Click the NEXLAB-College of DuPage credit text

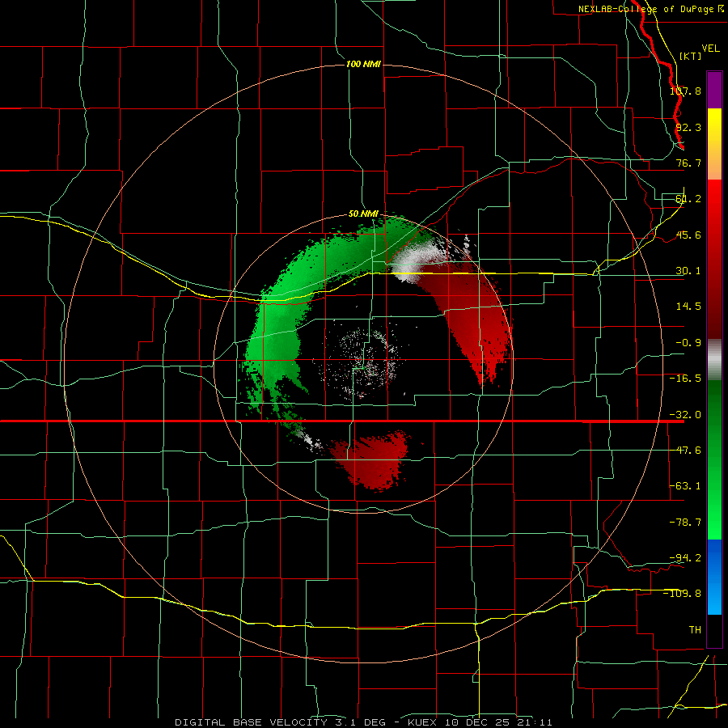click(646, 9)
